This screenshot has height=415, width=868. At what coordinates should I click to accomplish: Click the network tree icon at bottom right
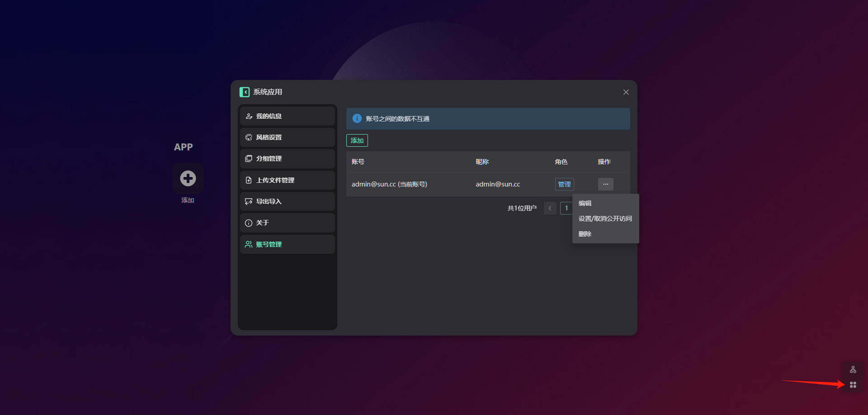(x=853, y=369)
